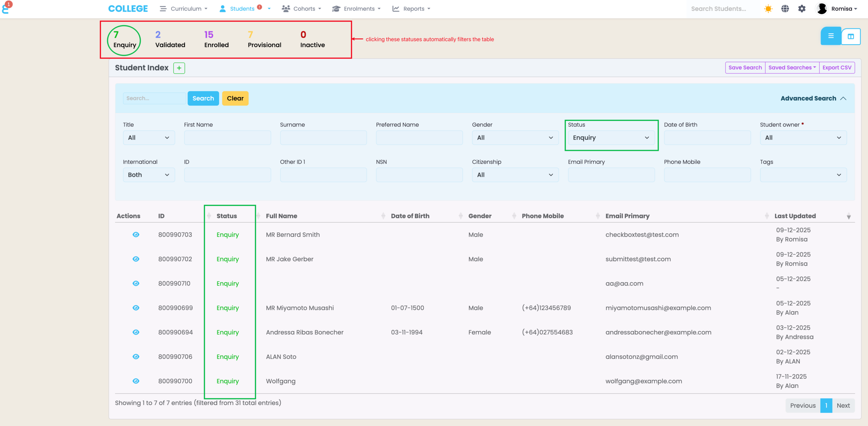This screenshot has width=868, height=426.
Task: Sort table by Last Updated column
Action: coord(795,216)
